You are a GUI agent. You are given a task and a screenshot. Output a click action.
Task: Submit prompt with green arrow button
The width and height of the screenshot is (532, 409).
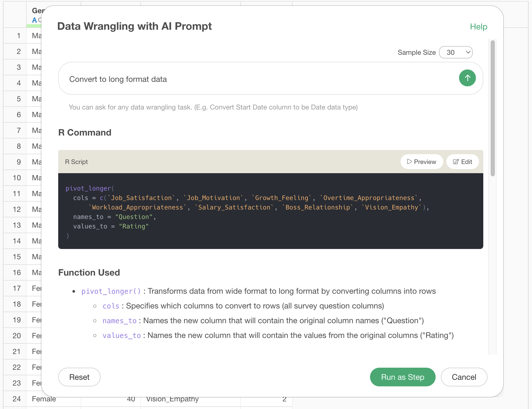click(x=467, y=78)
